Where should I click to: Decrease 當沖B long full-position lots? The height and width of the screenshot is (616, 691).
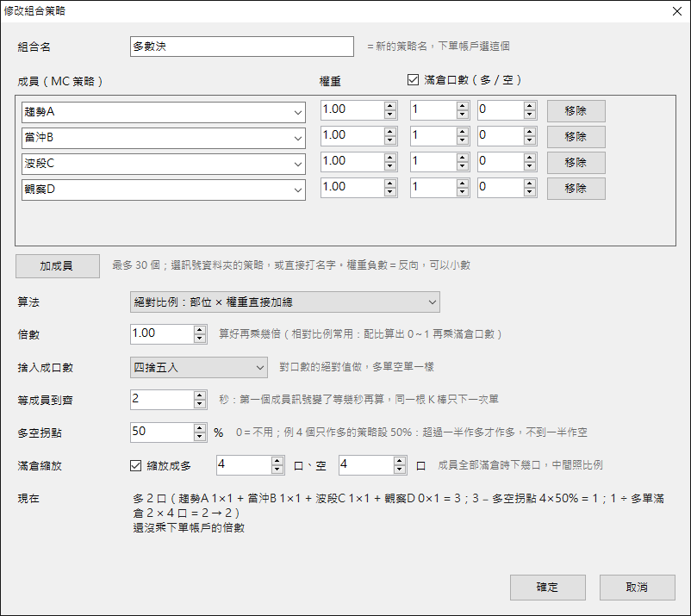click(463, 140)
